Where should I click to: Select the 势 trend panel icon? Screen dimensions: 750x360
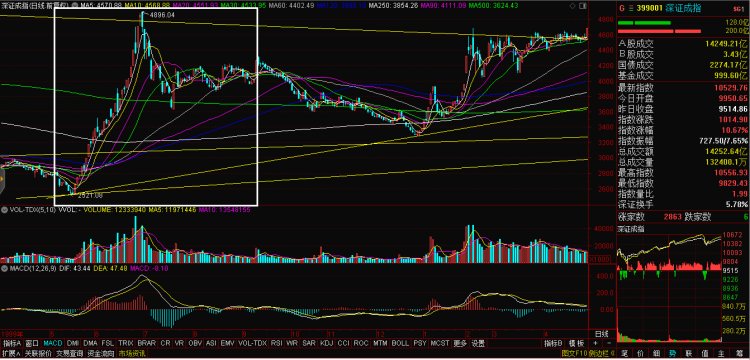pyautogui.click(x=673, y=353)
